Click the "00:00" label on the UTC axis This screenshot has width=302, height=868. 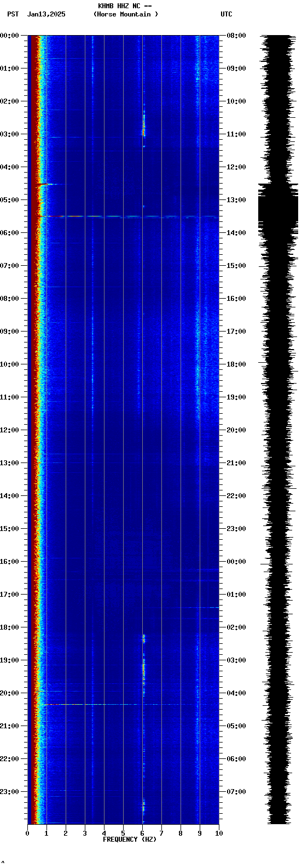(x=236, y=562)
